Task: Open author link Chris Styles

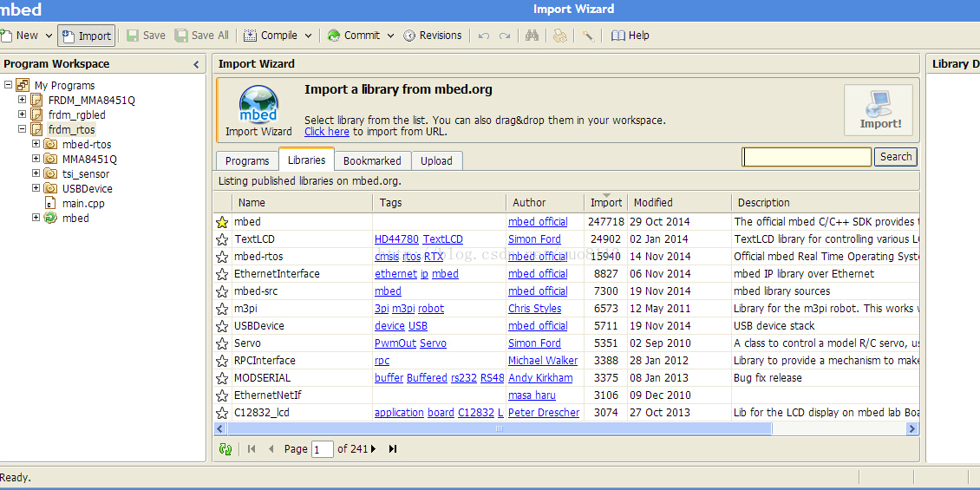Action: pyautogui.click(x=534, y=309)
